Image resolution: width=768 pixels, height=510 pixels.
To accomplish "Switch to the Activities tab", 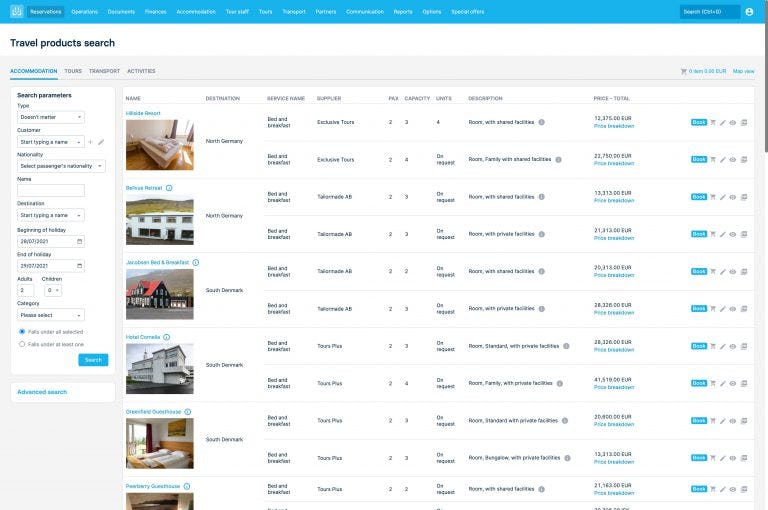I will 141,71.
